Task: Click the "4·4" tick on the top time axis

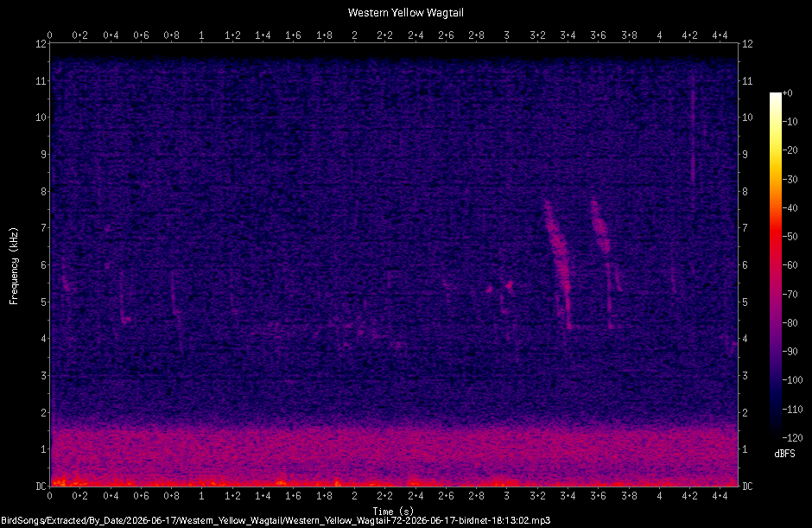Action: (x=720, y=35)
